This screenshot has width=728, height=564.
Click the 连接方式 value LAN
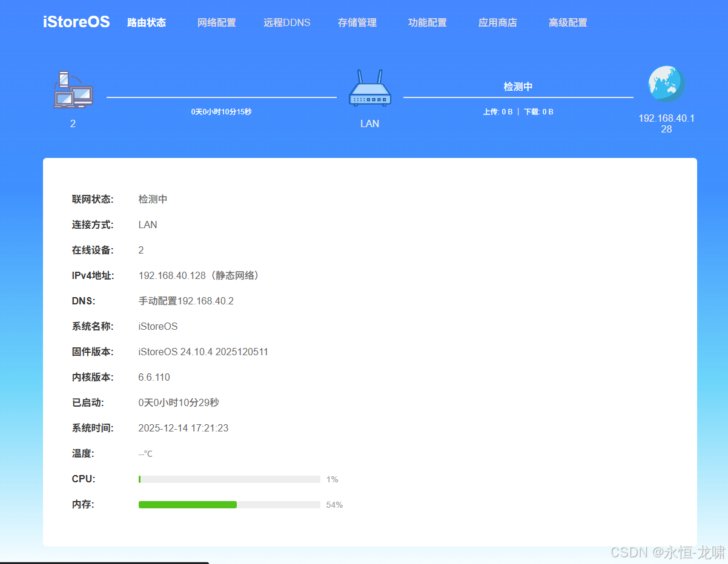(148, 225)
